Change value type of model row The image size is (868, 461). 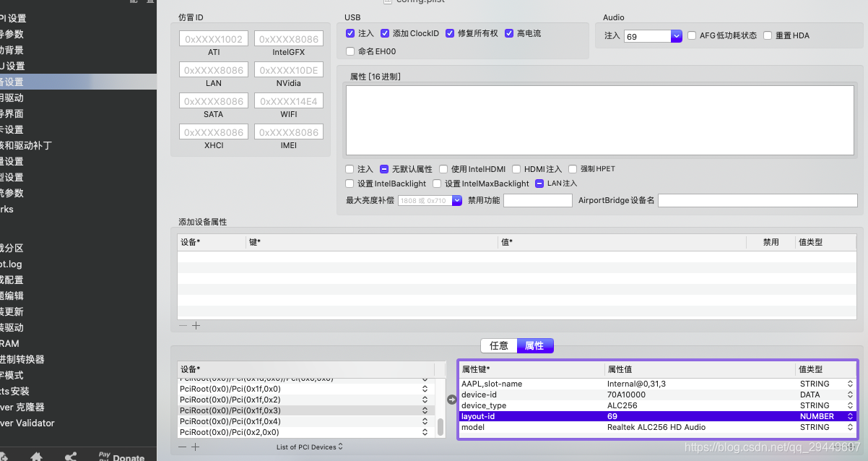click(850, 427)
